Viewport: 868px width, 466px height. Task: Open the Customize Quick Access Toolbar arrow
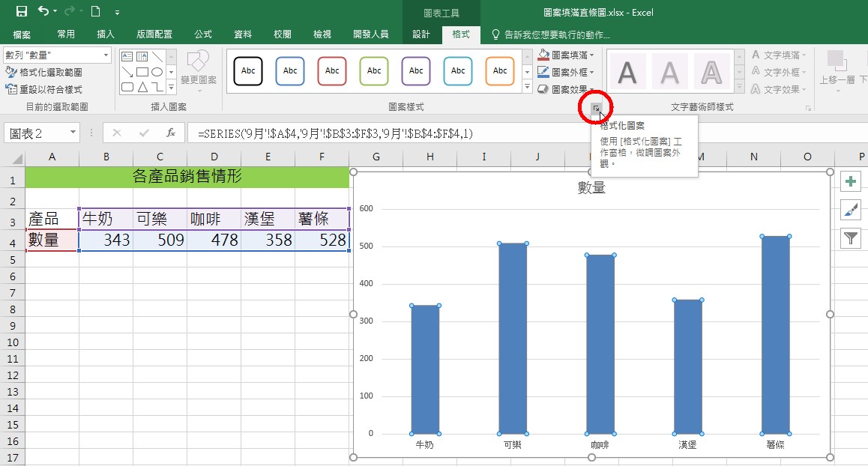coord(117,12)
